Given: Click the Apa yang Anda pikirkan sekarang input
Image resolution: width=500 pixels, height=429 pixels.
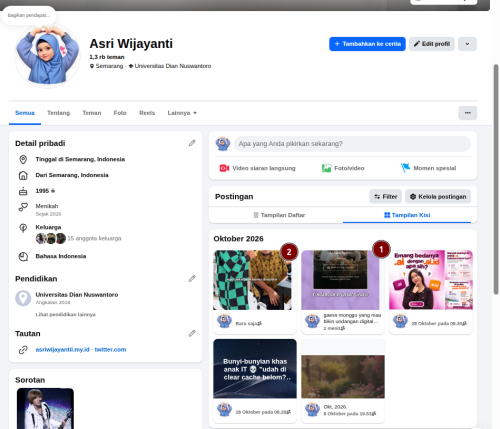Looking at the screenshot, I should point(352,144).
